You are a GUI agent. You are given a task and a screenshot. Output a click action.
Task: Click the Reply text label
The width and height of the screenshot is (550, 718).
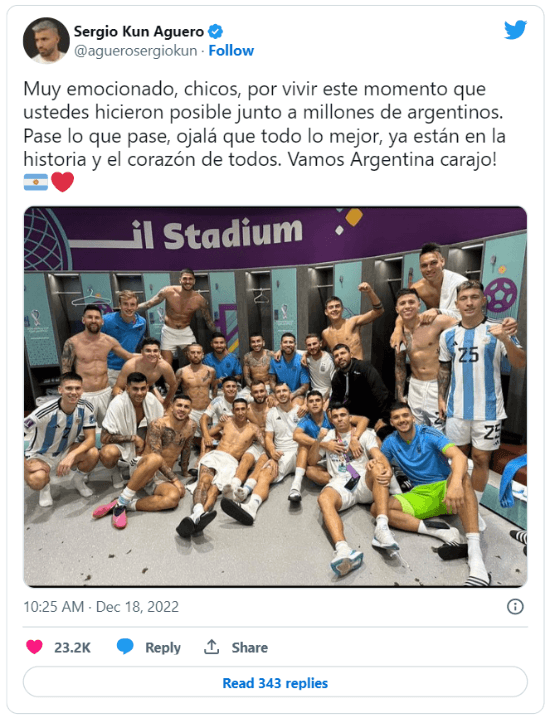tap(163, 647)
